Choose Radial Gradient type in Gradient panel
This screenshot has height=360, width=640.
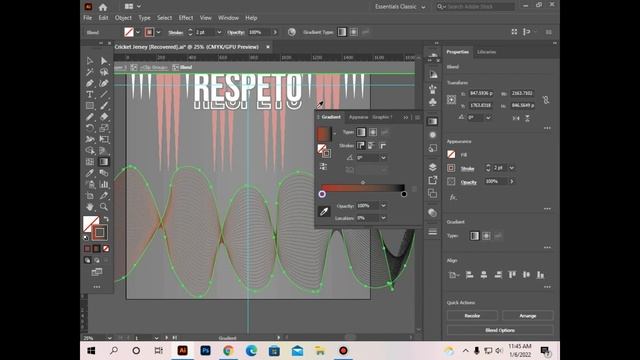(373, 132)
